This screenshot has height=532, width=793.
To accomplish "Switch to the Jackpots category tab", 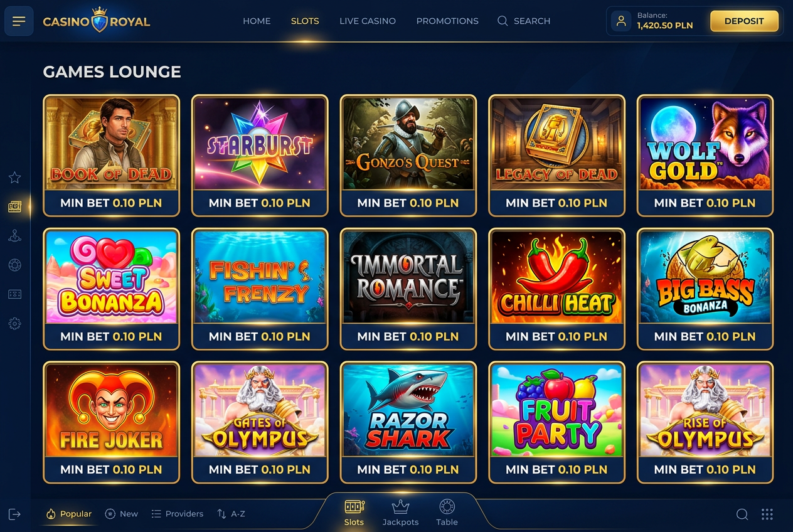I will click(x=400, y=513).
